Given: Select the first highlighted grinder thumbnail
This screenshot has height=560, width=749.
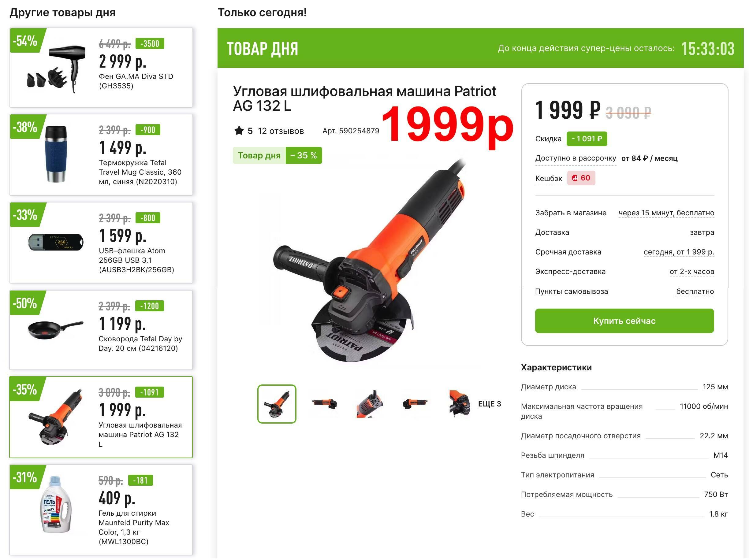Looking at the screenshot, I should click(x=277, y=404).
